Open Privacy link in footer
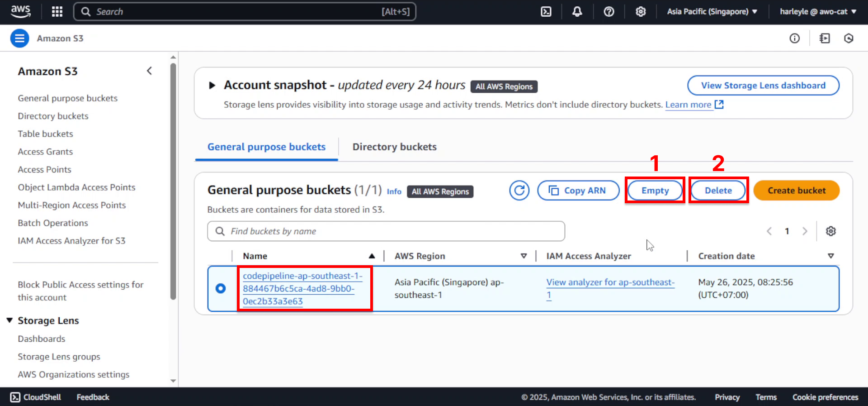Viewport: 868px width, 406px height. pyautogui.click(x=727, y=397)
